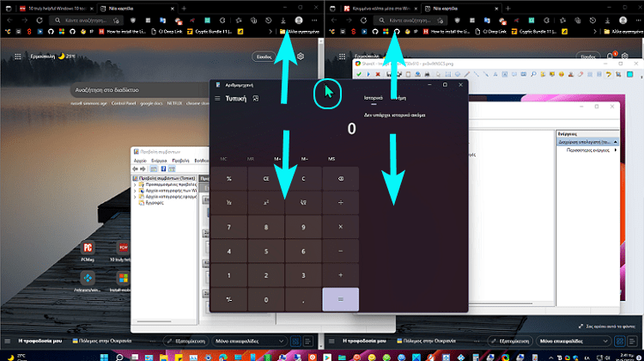Viewport: 644px width, 361px height.
Task: Open the Calculator navigation hamburger menu
Action: click(x=217, y=99)
